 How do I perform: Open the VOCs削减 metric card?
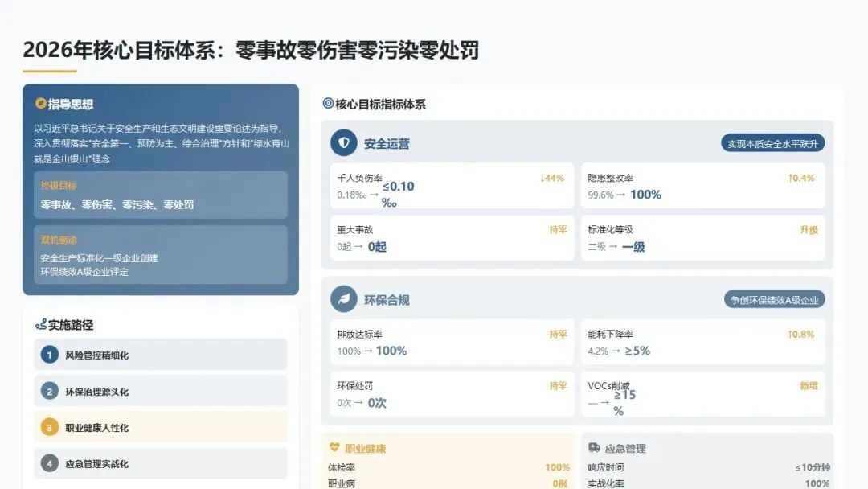[702, 394]
